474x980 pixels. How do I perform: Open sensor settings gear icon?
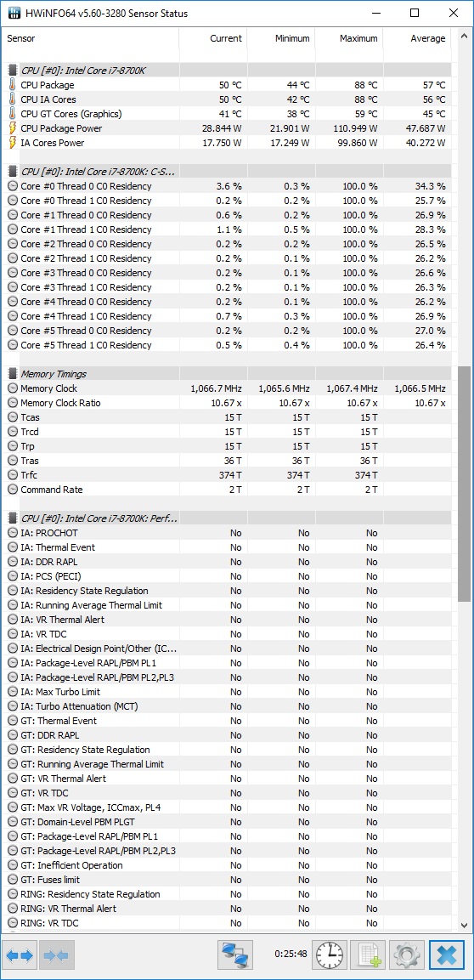(407, 955)
